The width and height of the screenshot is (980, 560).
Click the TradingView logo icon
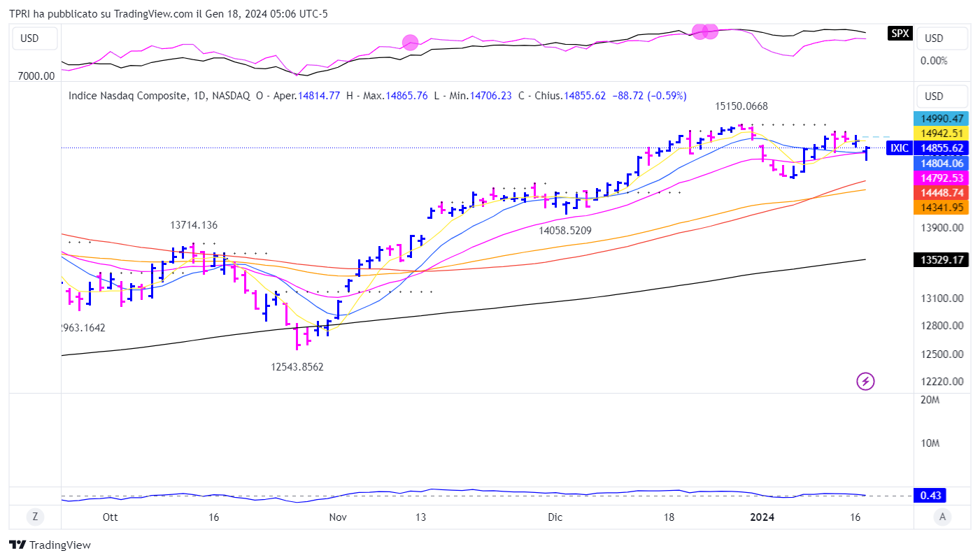17,545
